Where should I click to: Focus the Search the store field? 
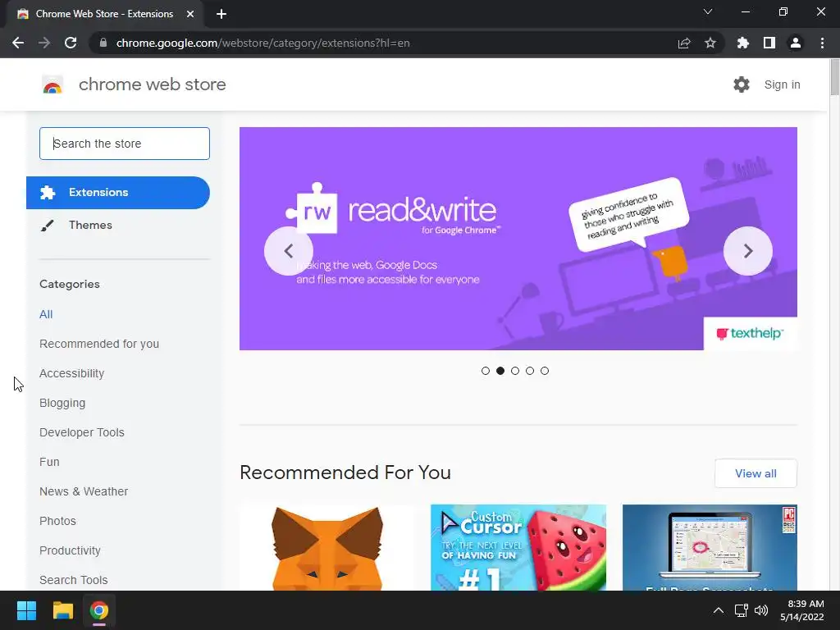click(125, 144)
